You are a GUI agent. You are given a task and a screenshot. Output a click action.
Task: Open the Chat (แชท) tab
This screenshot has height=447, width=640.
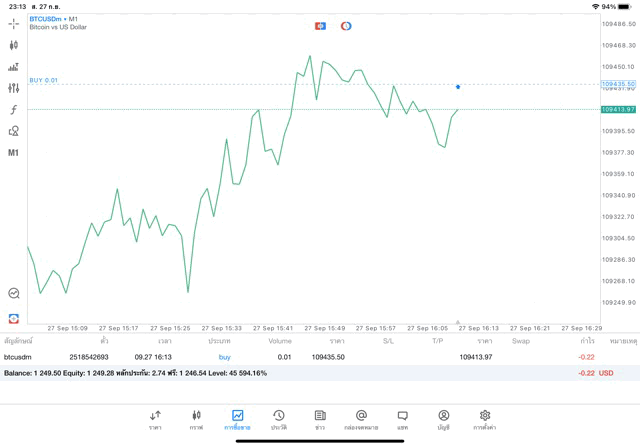[402, 419]
